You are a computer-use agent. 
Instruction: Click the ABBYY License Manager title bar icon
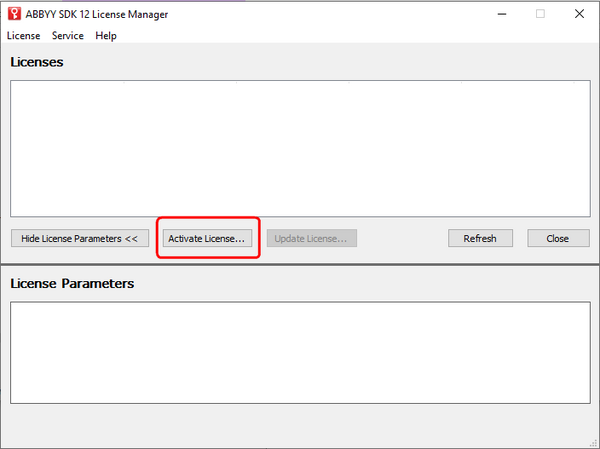pyautogui.click(x=15, y=14)
